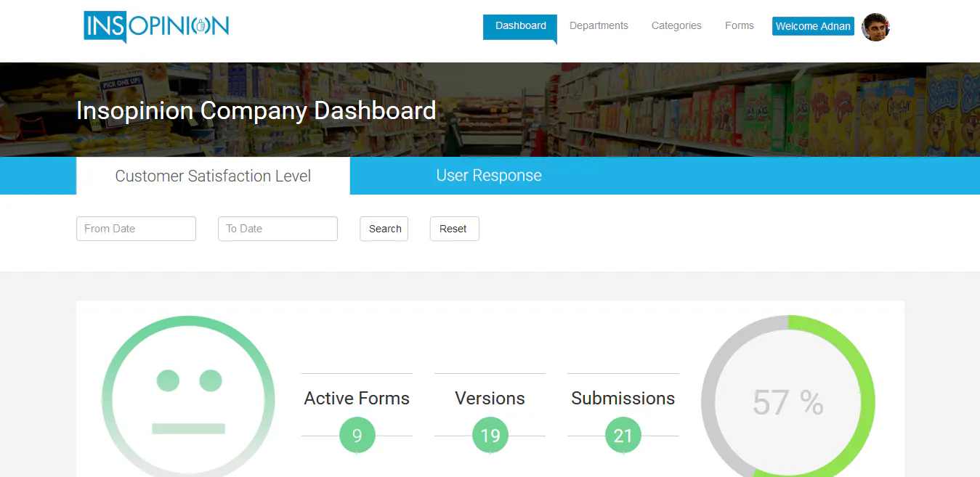The height and width of the screenshot is (477, 980).
Task: Select the Customer Satisfaction Level tab
Action: pyautogui.click(x=213, y=176)
